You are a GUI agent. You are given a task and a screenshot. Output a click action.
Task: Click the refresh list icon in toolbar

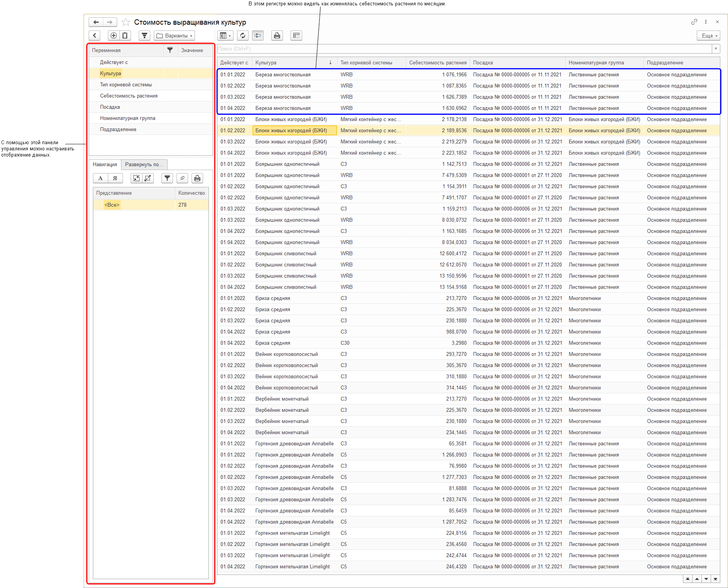[x=243, y=36]
